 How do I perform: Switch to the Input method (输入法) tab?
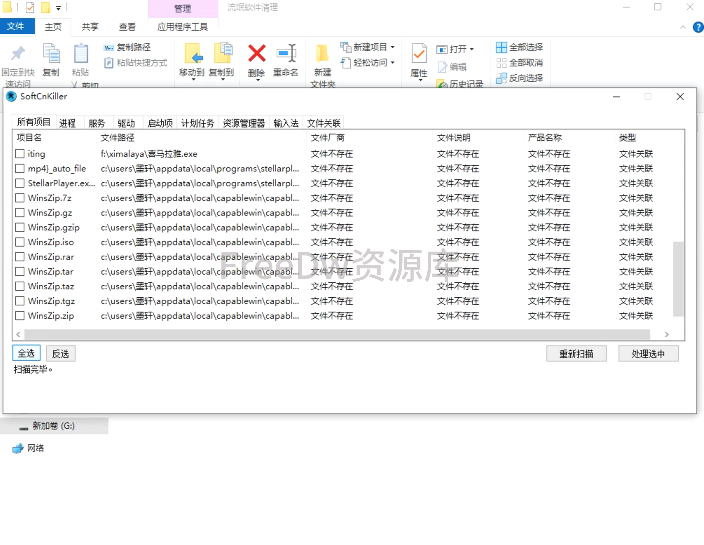click(x=286, y=123)
